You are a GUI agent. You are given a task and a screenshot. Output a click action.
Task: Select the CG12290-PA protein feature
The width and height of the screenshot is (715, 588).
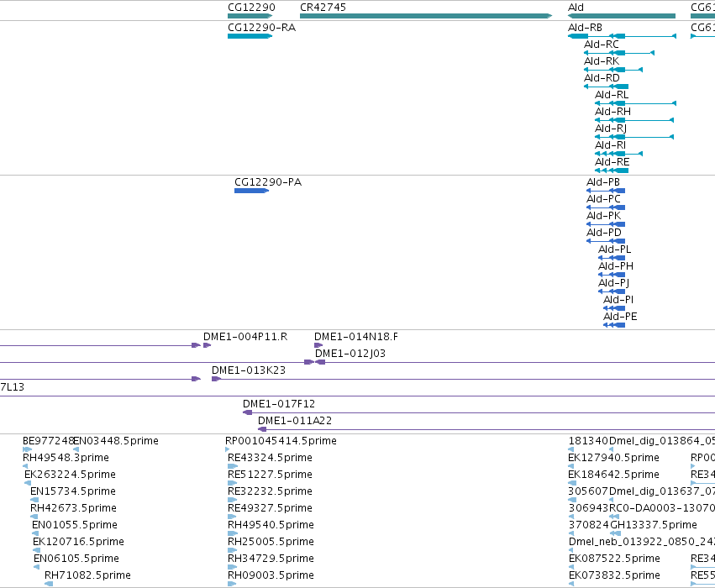[x=252, y=191]
